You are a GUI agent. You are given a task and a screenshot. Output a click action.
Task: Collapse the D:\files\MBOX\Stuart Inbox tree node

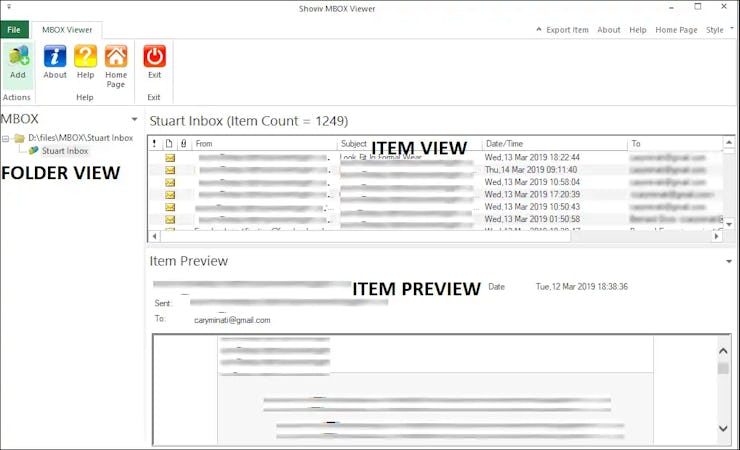pyautogui.click(x=6, y=139)
